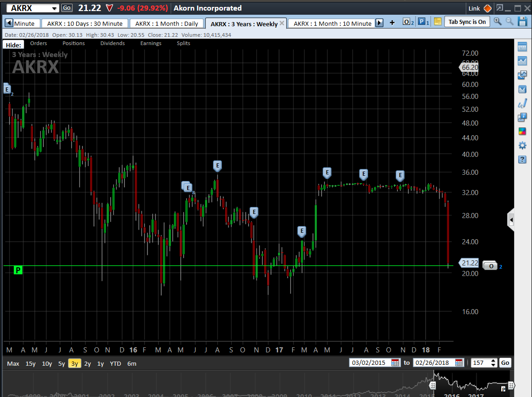Switch to AKRX 10 Days 30 Minute tab
This screenshot has width=532, height=397.
coord(85,23)
